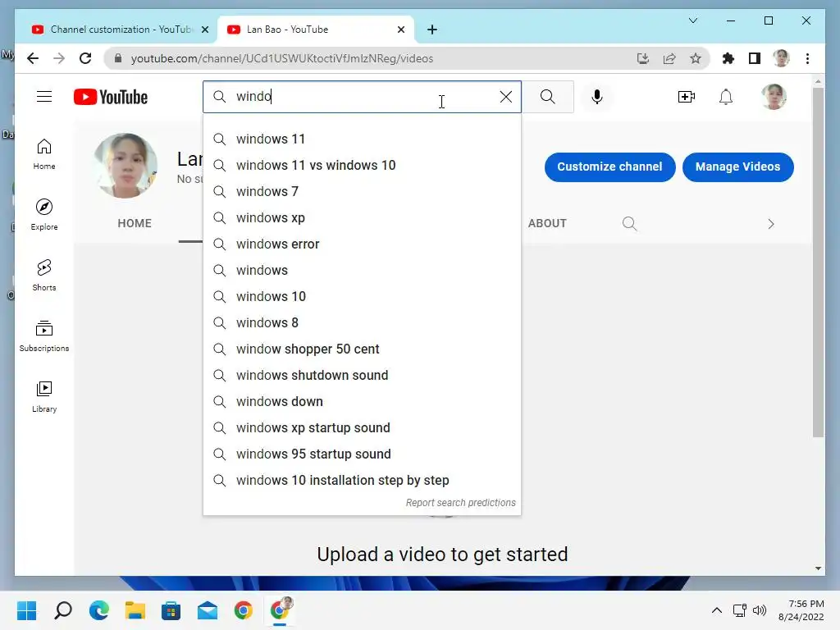Image resolution: width=840 pixels, height=630 pixels.
Task: Switch to the channel HOME tab
Action: 135,223
